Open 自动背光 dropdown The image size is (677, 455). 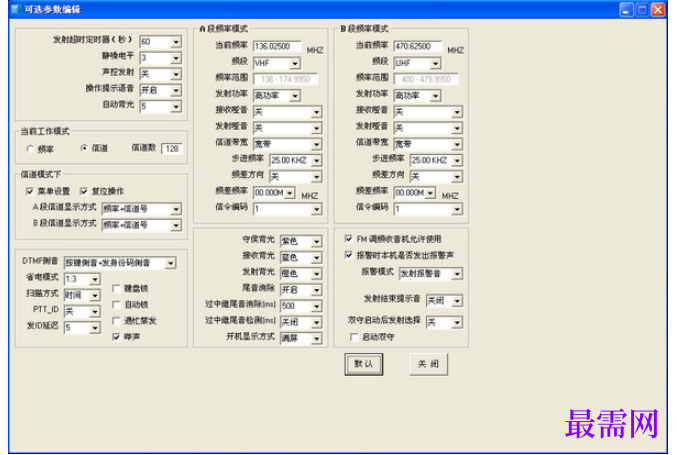click(x=161, y=106)
